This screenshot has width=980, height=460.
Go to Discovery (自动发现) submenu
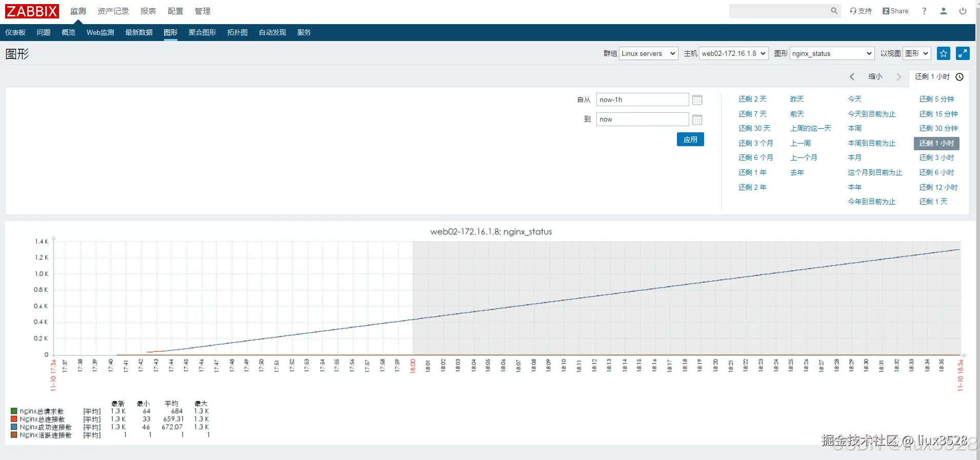(x=272, y=32)
